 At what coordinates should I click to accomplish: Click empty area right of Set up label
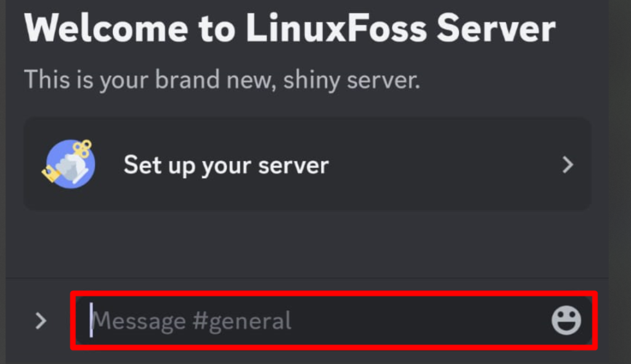click(x=442, y=164)
